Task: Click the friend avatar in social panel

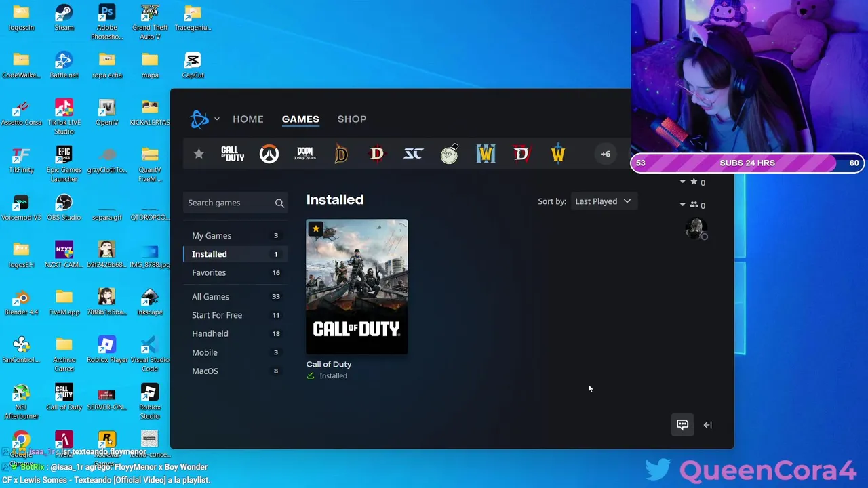Action: (695, 228)
